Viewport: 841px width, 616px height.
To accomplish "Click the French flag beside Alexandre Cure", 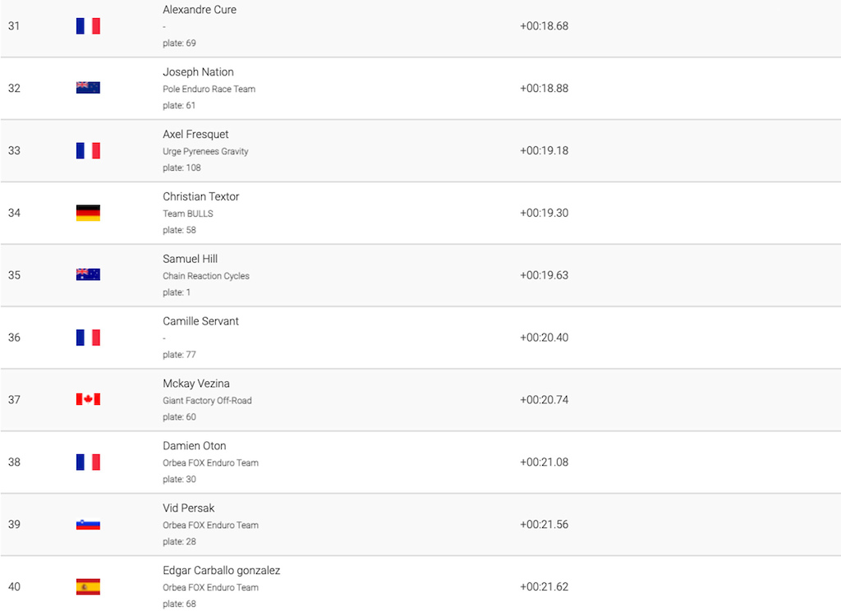I will pos(88,25).
